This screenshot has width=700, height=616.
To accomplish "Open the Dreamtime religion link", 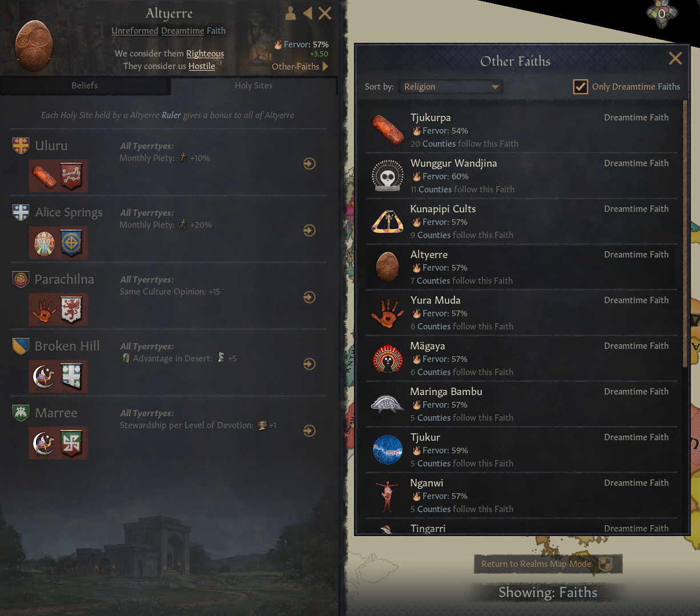I will click(183, 31).
